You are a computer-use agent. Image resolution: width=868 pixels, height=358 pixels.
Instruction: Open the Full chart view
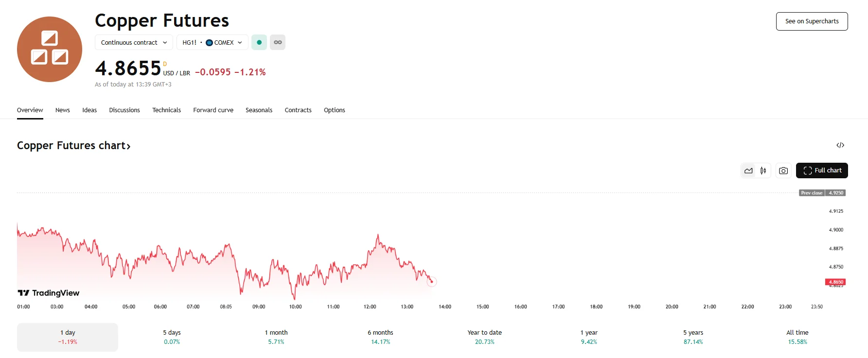(822, 170)
